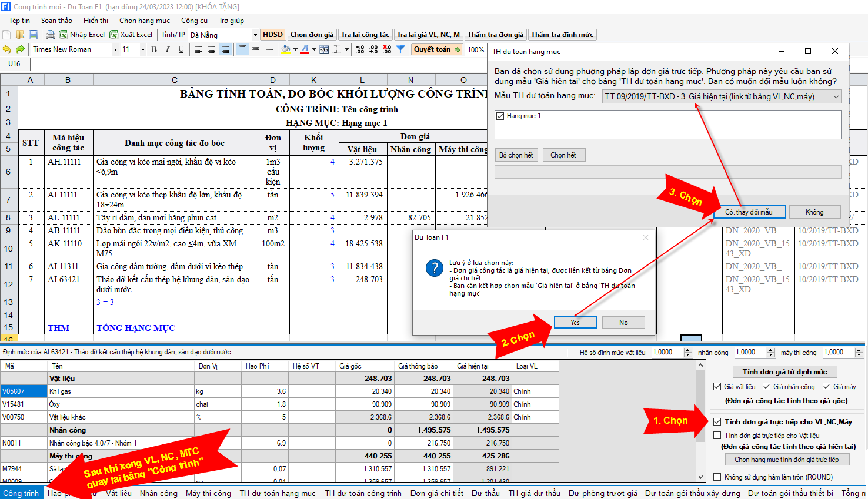The height and width of the screenshot is (499, 868).
Task: Expand the borders dropdown arrow
Action: pyautogui.click(x=346, y=49)
